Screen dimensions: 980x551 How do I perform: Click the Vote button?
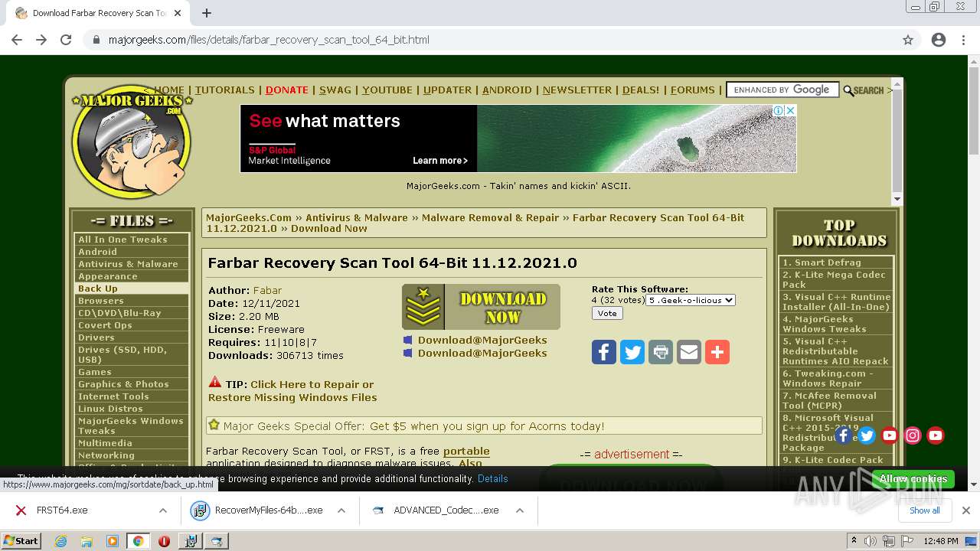point(607,313)
